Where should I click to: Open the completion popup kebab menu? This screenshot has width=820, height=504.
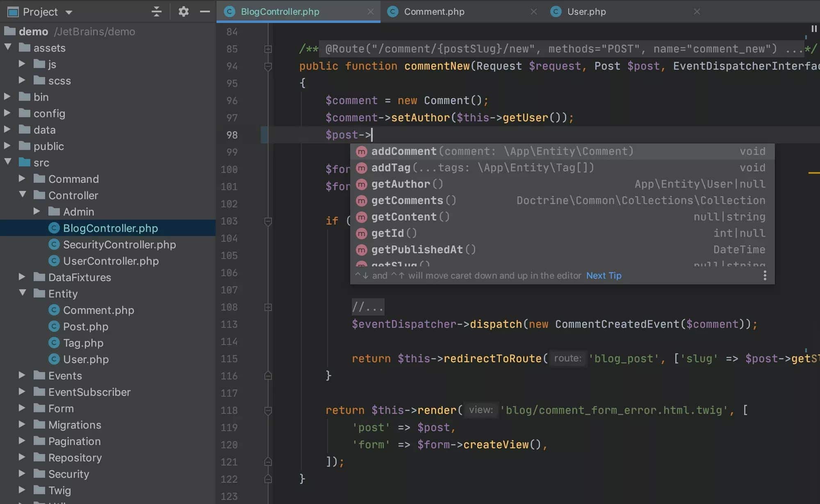(765, 275)
